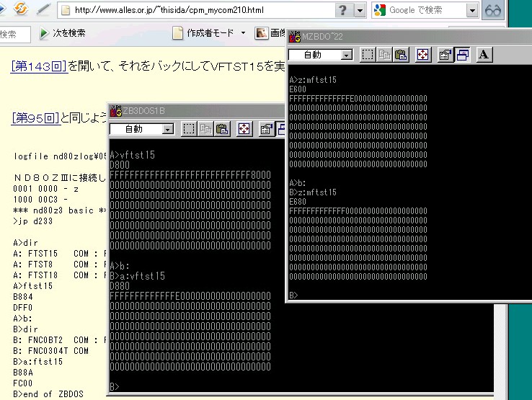
Task: Click '>jp d233' text on web page
Action: pos(33,221)
